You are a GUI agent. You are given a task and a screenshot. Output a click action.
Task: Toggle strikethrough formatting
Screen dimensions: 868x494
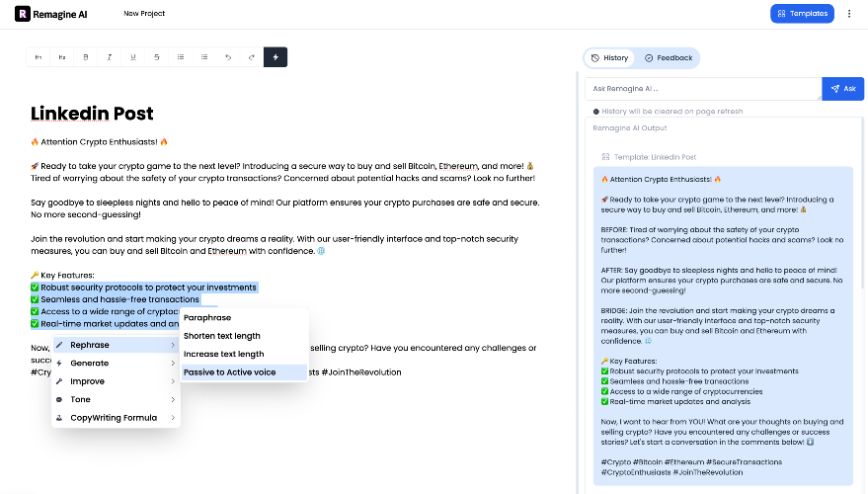point(157,57)
